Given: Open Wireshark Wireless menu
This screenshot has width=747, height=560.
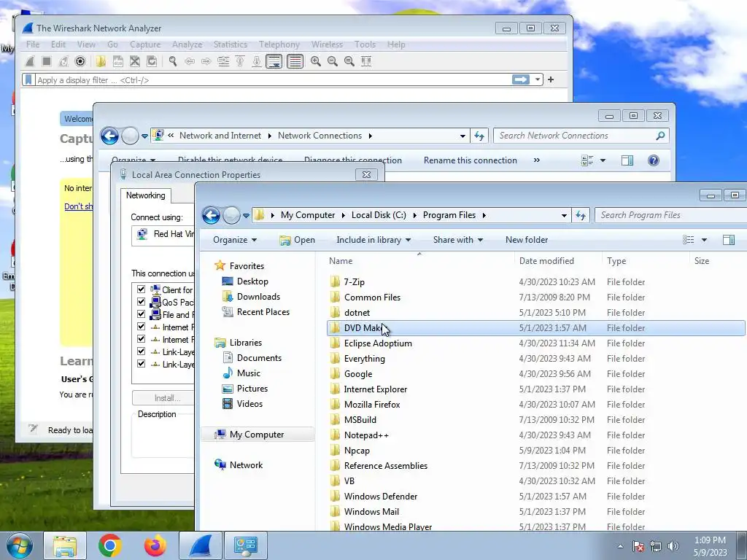Looking at the screenshot, I should point(327,44).
